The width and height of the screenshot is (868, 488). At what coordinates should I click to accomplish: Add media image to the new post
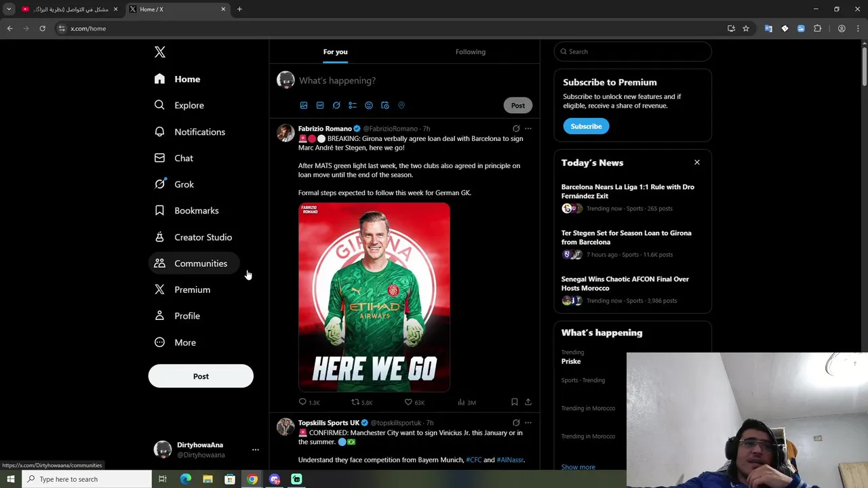click(304, 106)
